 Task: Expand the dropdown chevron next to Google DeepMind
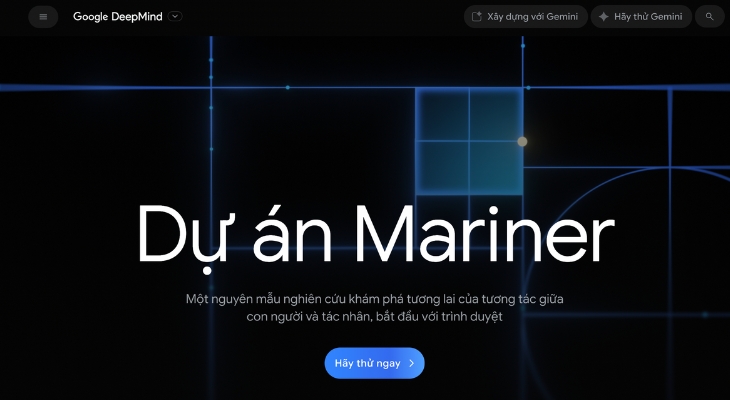176,16
